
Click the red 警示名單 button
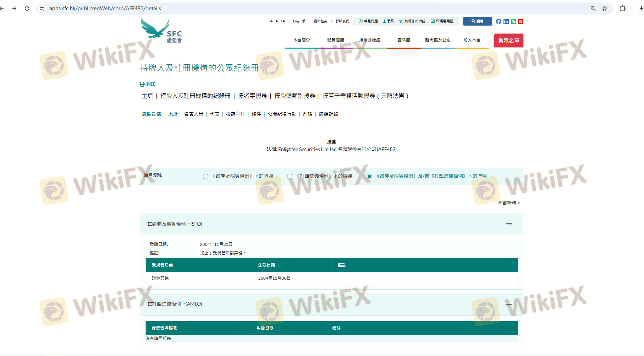point(509,41)
